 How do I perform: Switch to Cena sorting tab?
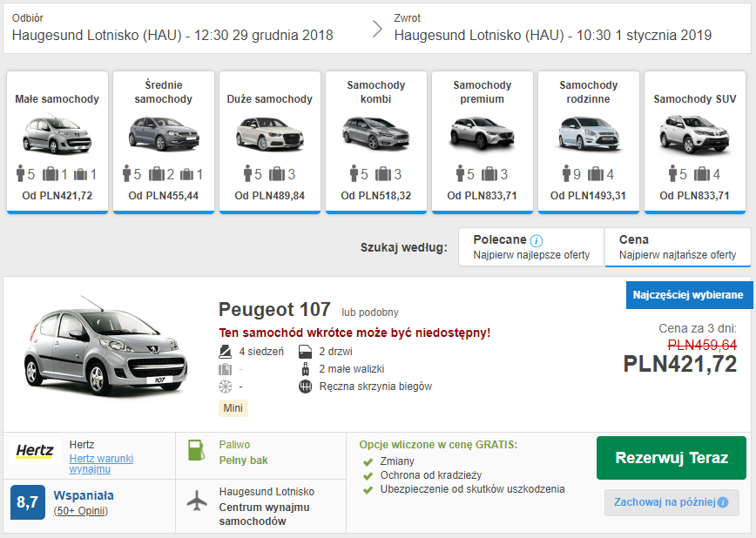pos(677,247)
